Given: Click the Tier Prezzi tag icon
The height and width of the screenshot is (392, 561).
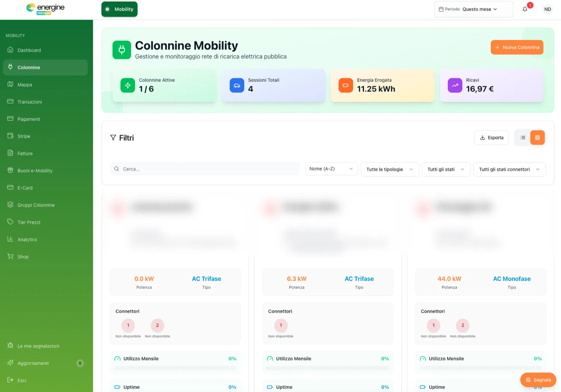Looking at the screenshot, I should (10, 222).
